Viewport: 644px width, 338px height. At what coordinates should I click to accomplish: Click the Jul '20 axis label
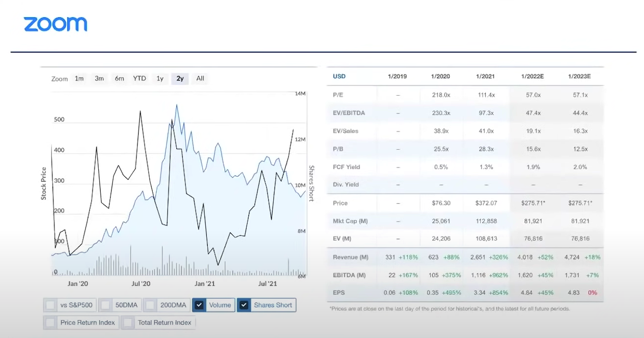pos(141,283)
